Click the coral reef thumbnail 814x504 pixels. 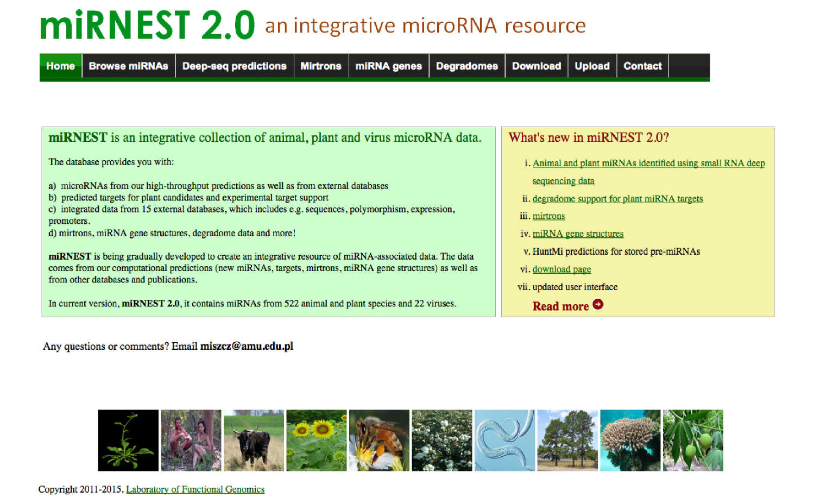630,440
